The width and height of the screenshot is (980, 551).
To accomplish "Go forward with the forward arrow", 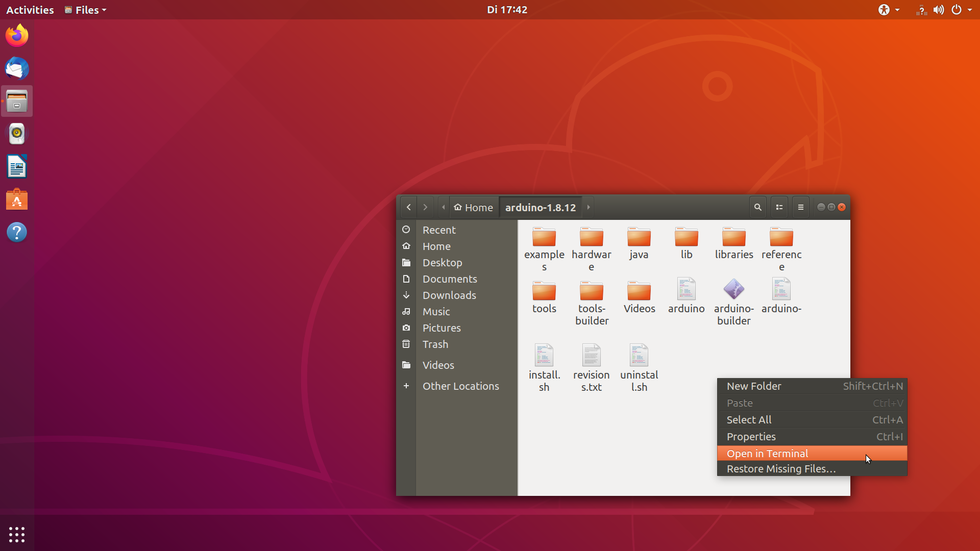I will click(x=425, y=207).
